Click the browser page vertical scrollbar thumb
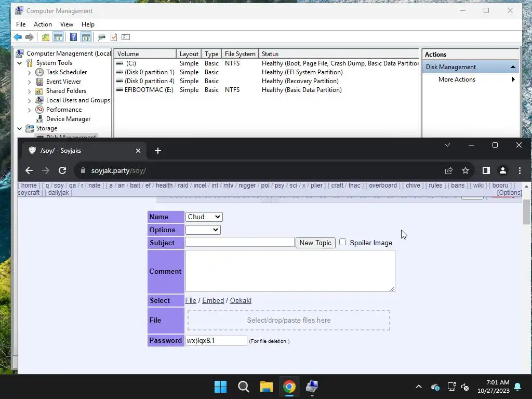Viewport: 532px width, 399px height. (526, 212)
